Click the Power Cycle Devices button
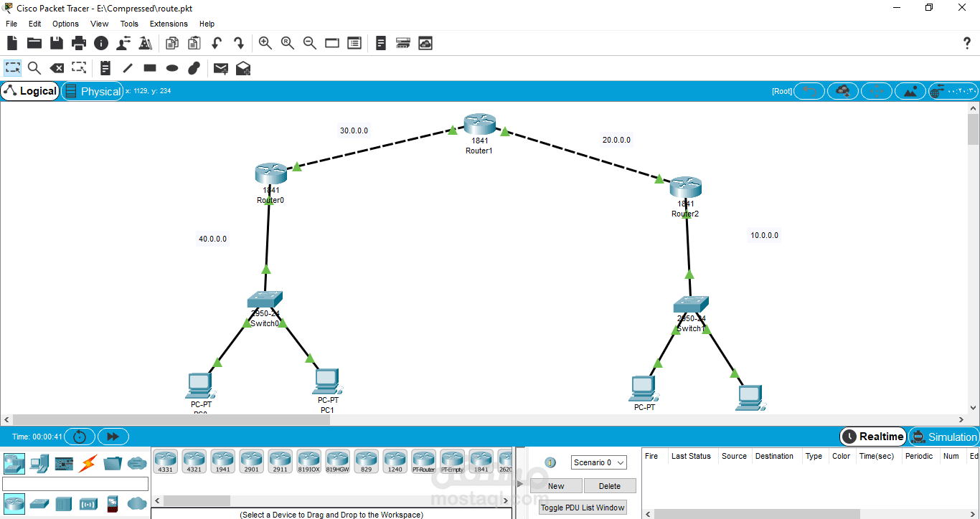The image size is (980, 519). pos(80,437)
